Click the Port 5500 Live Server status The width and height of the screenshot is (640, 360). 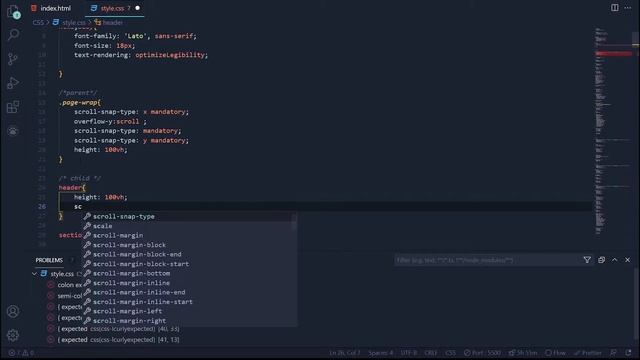tap(482, 353)
